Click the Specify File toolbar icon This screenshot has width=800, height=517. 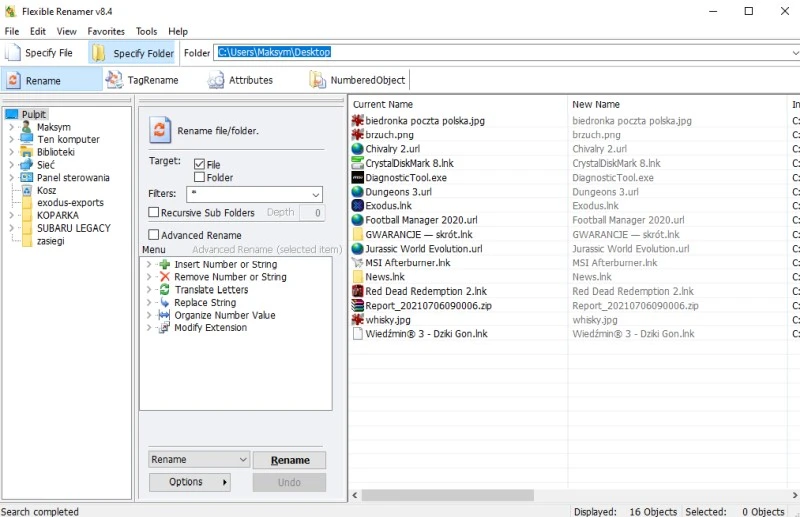(13, 53)
